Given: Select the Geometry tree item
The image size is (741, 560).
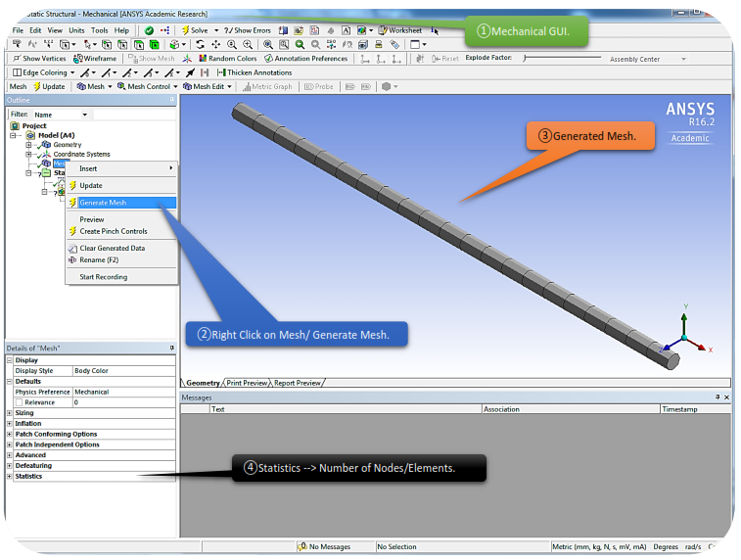Looking at the screenshot, I should pyautogui.click(x=67, y=145).
